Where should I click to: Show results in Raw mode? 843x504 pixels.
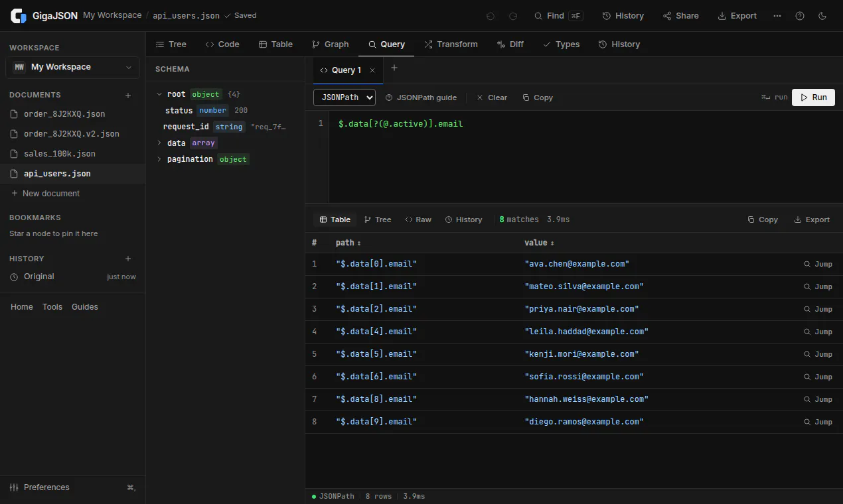[x=418, y=220]
